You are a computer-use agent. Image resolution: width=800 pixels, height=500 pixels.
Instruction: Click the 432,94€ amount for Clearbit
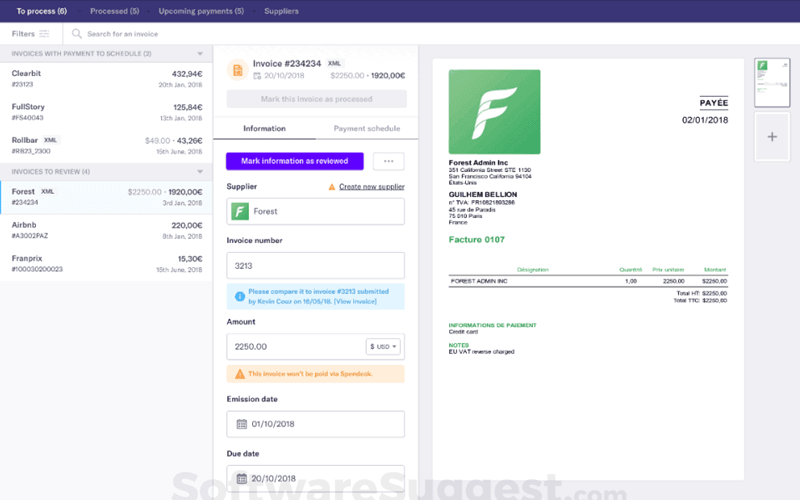187,74
